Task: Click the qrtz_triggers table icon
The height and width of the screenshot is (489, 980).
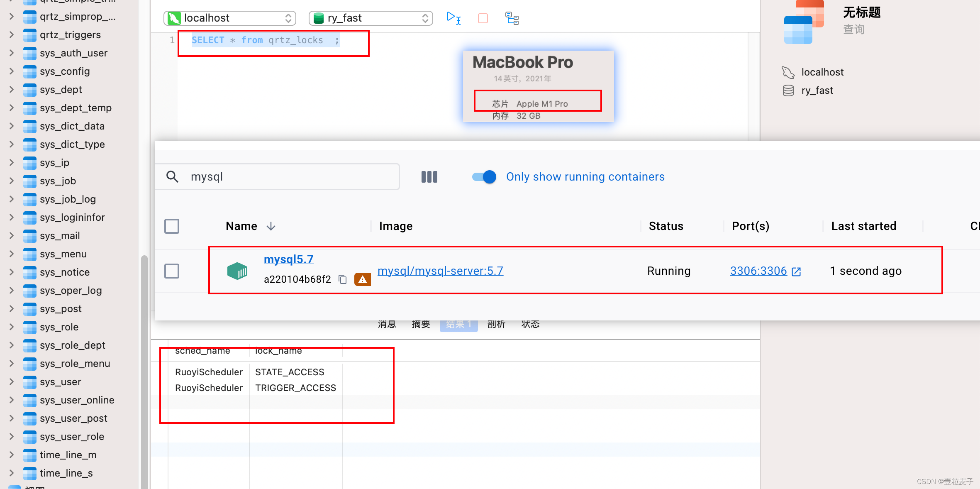Action: coord(30,35)
